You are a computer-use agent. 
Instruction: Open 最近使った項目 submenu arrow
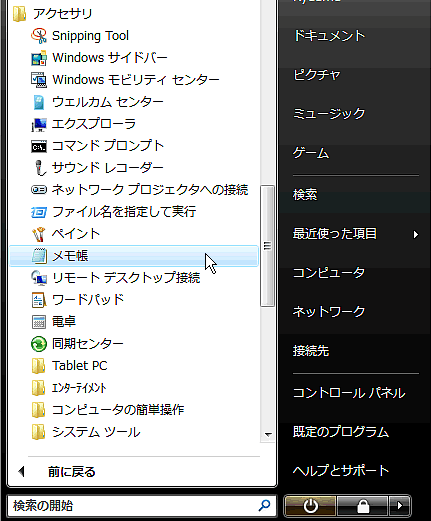[415, 234]
